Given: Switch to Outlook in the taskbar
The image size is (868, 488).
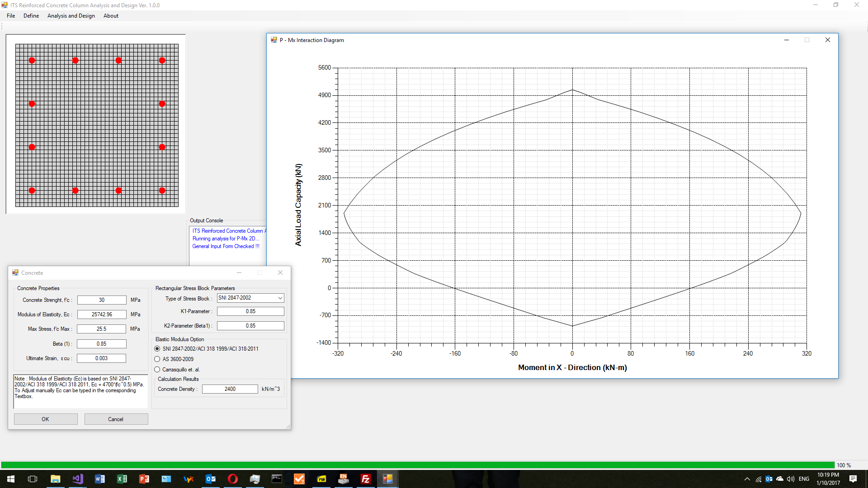Looking at the screenshot, I should pos(211,479).
